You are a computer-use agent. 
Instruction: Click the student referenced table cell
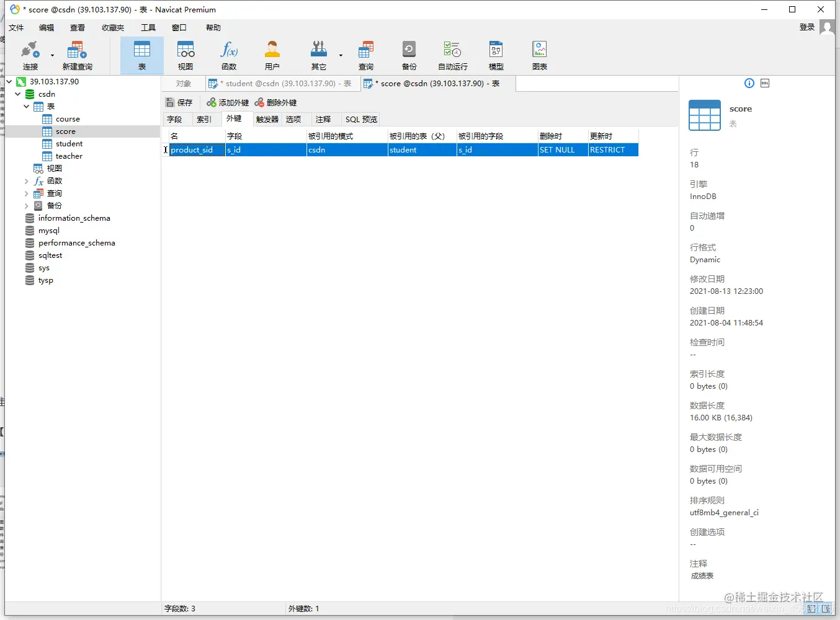[422, 149]
